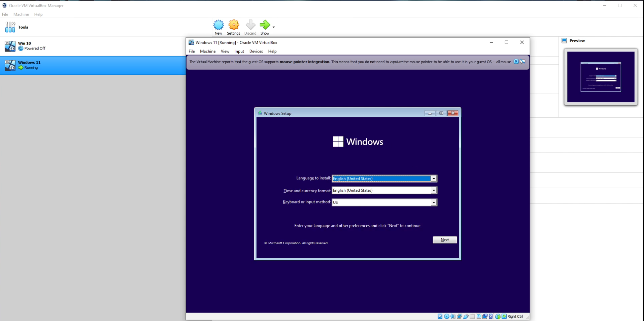This screenshot has height=321, width=644.
Task: Maximize the VirtualBox Manager window
Action: click(x=620, y=5)
